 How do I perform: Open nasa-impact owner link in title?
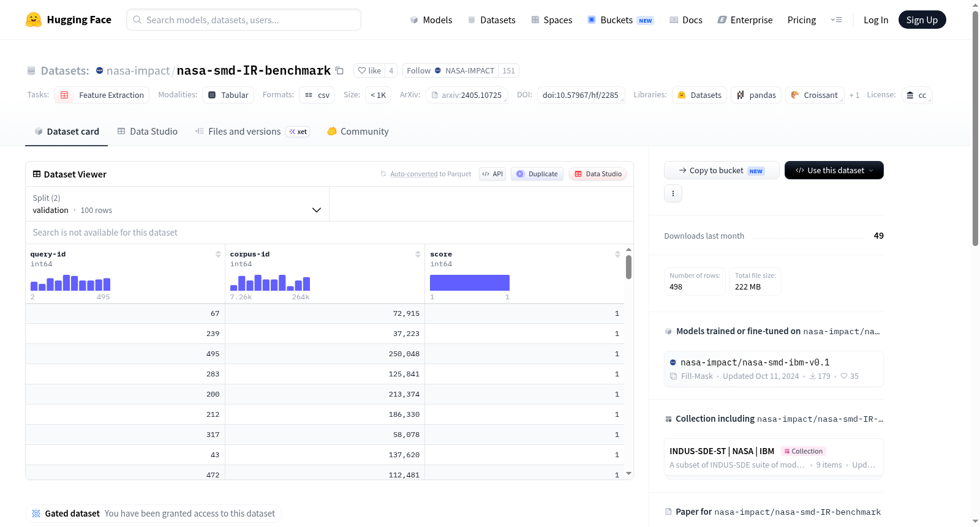tap(138, 70)
